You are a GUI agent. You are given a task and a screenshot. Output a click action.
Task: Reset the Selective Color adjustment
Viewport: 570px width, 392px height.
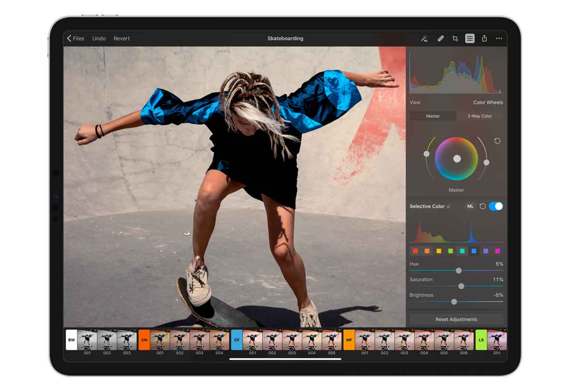point(482,206)
